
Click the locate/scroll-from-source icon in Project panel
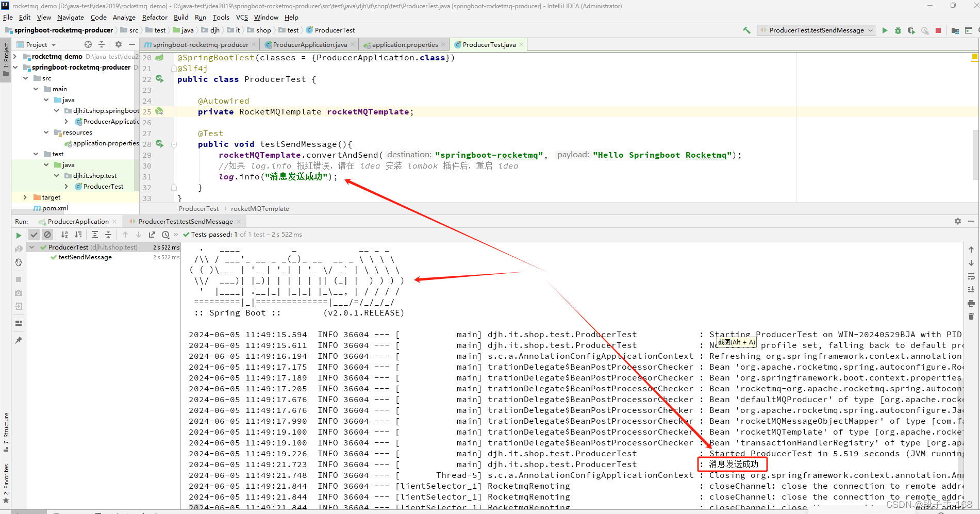pyautogui.click(x=88, y=44)
